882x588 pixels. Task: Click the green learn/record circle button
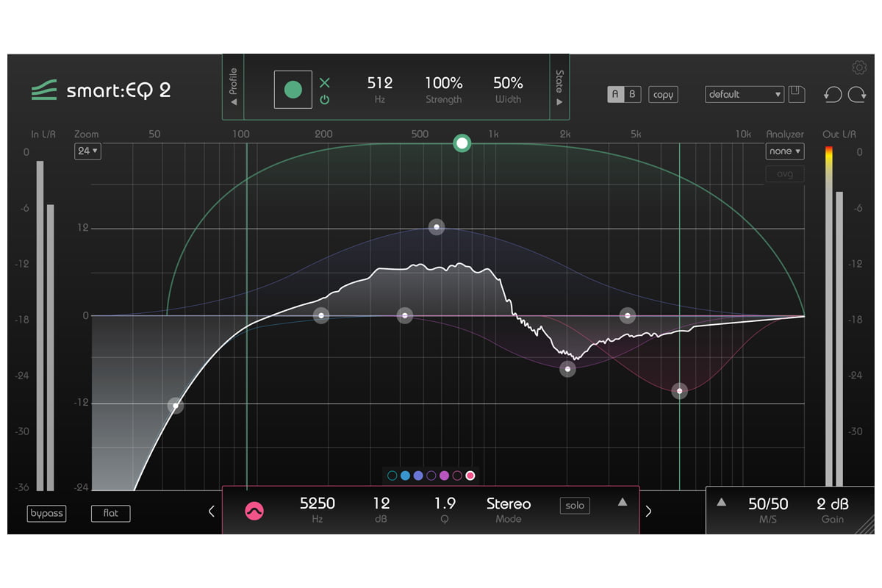pyautogui.click(x=293, y=90)
